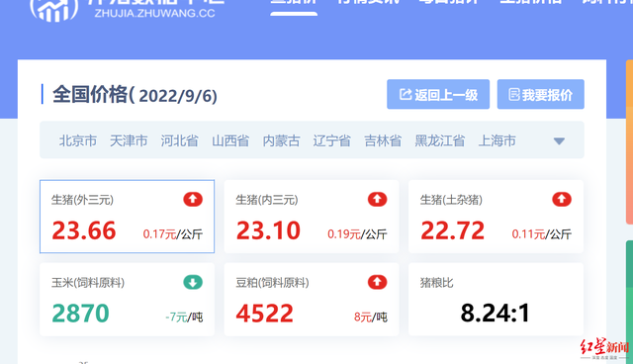The height and width of the screenshot is (364, 633).
Task: Click the 全国价格(2022/9/6) heading
Action: (x=135, y=95)
